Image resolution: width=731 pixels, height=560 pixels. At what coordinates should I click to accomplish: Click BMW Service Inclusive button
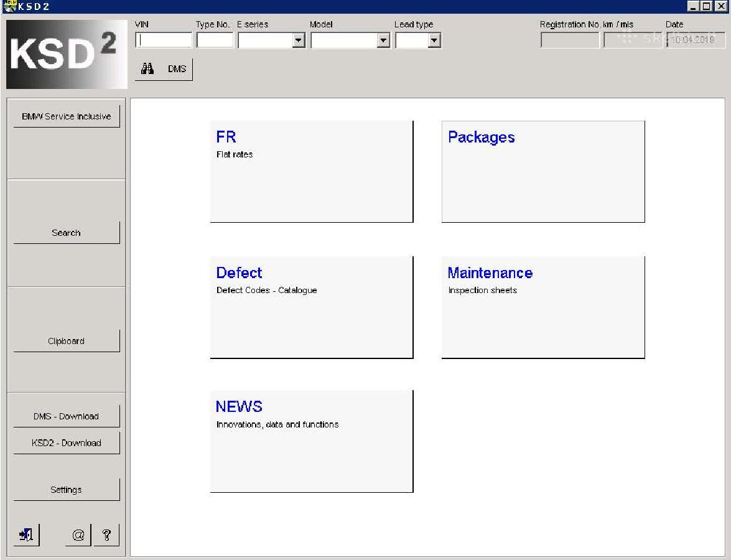click(x=67, y=116)
